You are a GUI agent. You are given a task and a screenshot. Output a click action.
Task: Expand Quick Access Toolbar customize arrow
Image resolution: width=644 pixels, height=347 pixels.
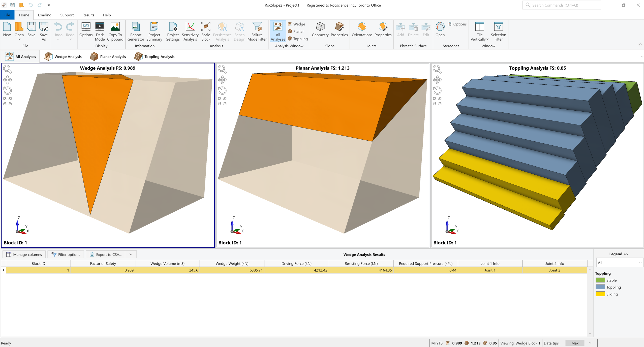[x=49, y=5]
